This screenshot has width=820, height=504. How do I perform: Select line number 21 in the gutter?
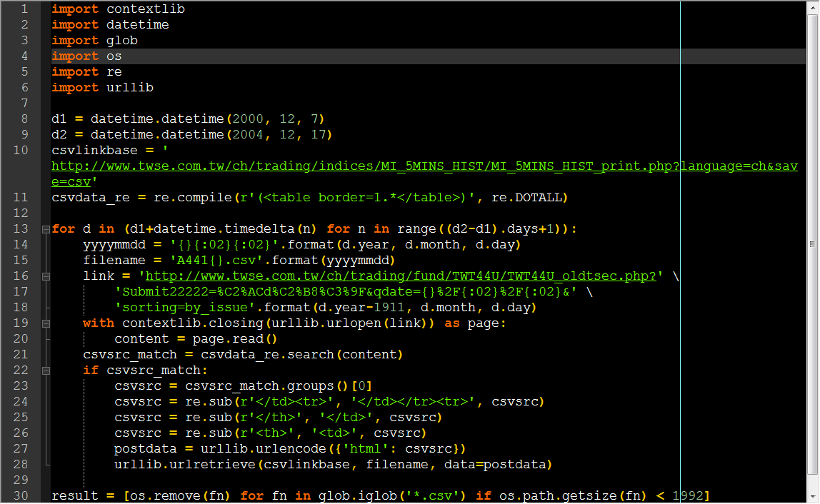[x=21, y=355]
